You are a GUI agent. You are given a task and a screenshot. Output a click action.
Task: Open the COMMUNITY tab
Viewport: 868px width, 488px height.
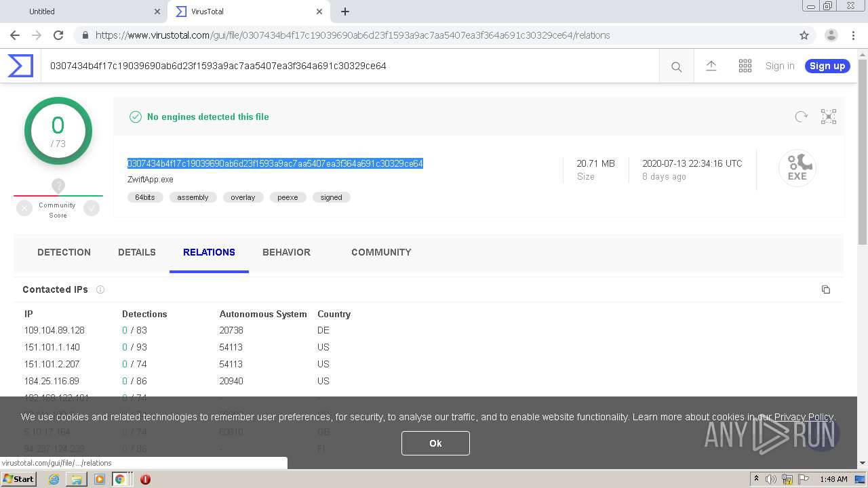tap(381, 252)
